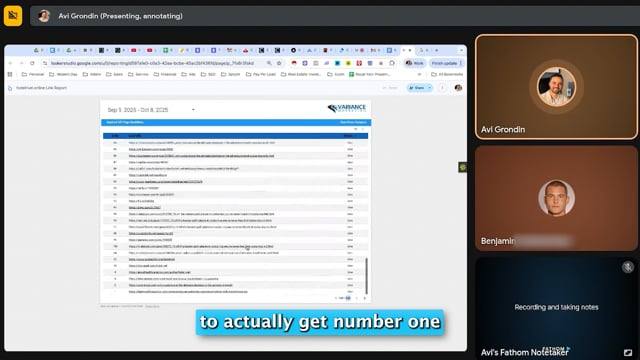The image size is (640, 360).
Task: Select Avi's Fathom Notetaker tile
Action: click(x=556, y=308)
